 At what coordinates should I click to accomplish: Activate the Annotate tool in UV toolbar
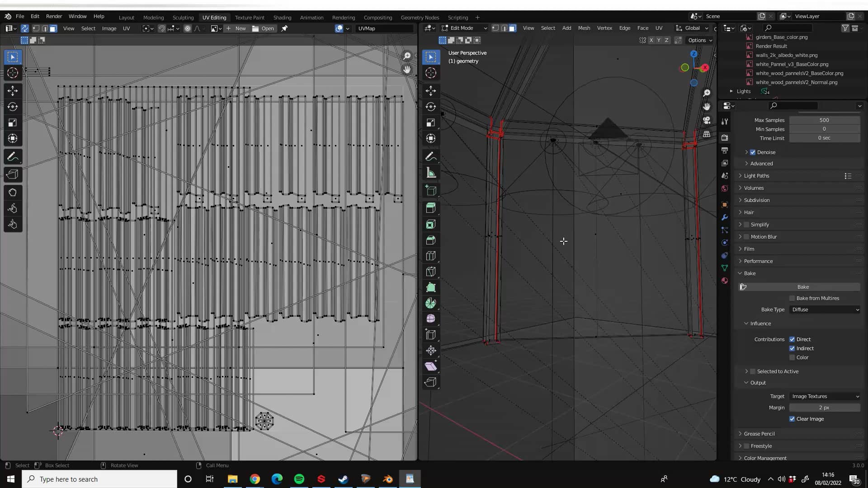click(x=13, y=156)
